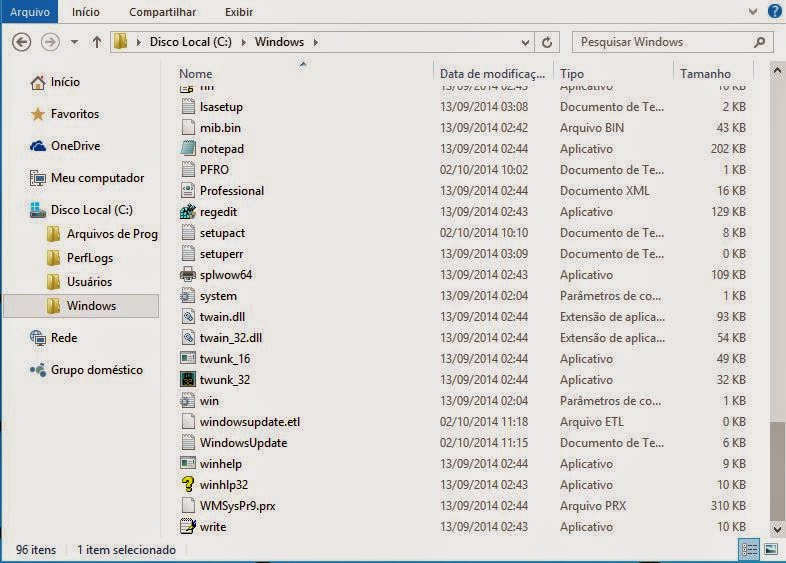Select Disco Local (C:) in the sidebar

(81, 210)
